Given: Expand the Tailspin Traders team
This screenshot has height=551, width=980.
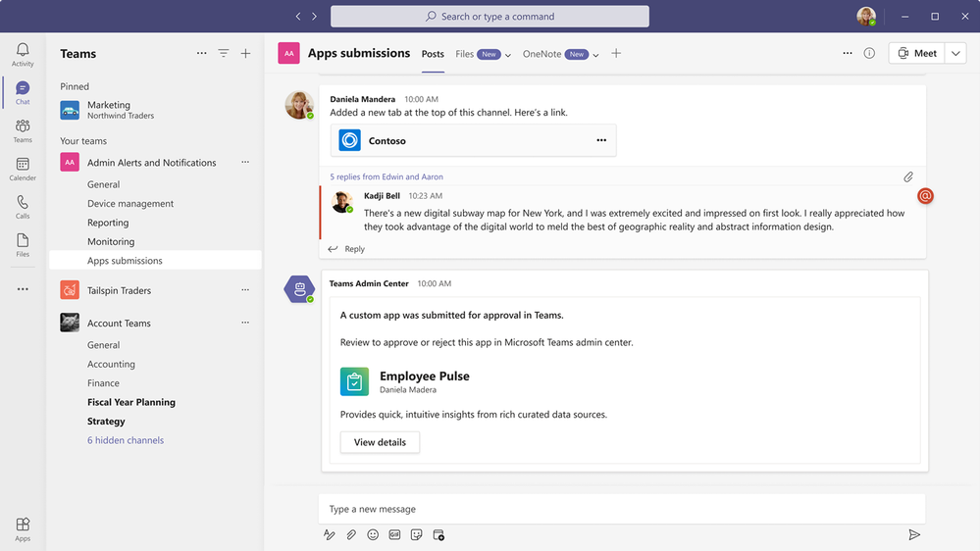Looking at the screenshot, I should [120, 290].
